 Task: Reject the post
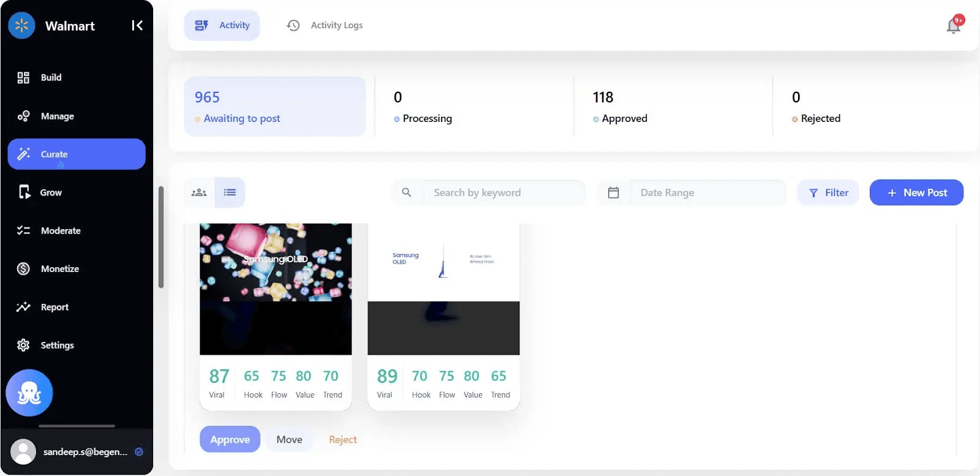pos(343,439)
